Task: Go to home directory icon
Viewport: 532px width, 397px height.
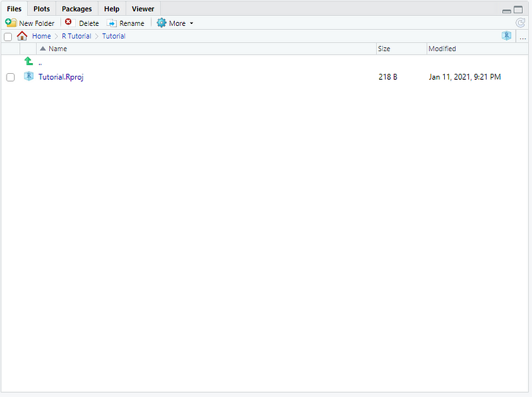Action: (22, 36)
